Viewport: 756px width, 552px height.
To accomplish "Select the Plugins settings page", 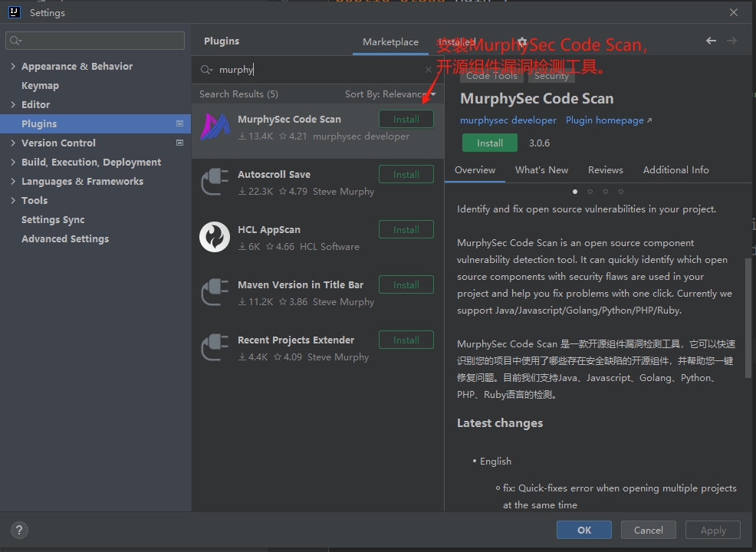I will click(x=96, y=124).
